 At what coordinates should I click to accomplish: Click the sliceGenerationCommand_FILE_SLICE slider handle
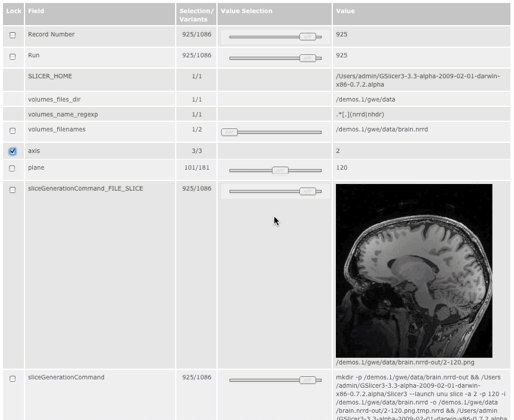pos(308,191)
